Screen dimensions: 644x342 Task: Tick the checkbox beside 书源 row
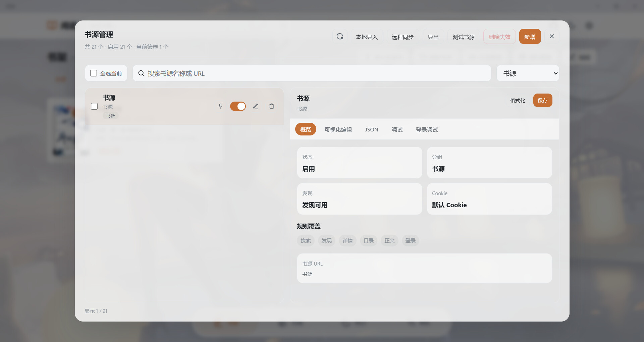94,106
